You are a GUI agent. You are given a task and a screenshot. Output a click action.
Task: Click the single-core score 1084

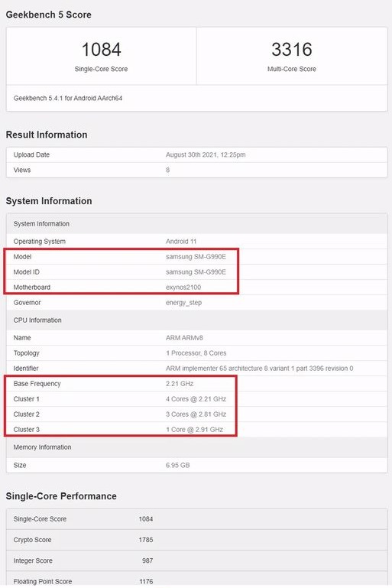click(101, 50)
